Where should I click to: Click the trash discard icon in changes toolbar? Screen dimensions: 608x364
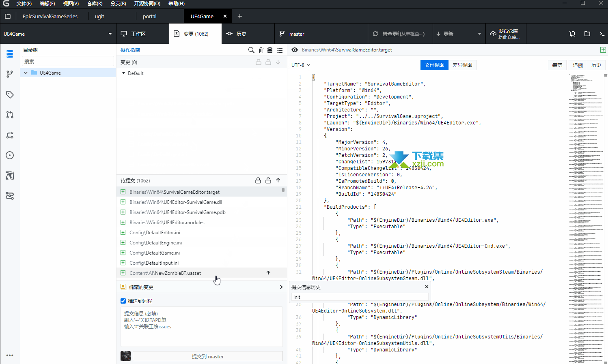[261, 50]
